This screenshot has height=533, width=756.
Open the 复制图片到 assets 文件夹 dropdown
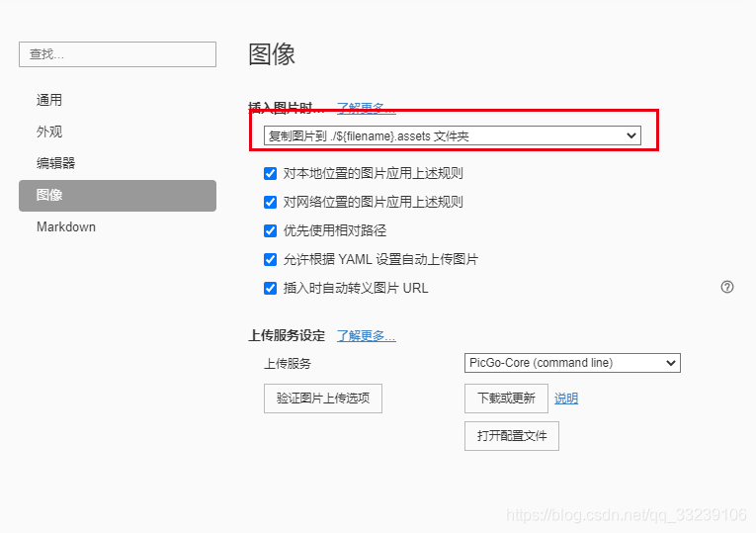click(x=453, y=135)
